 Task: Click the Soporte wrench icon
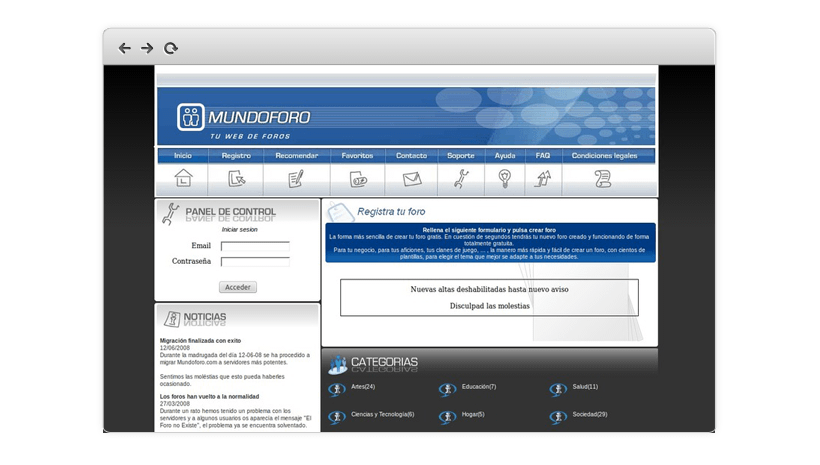(461, 179)
